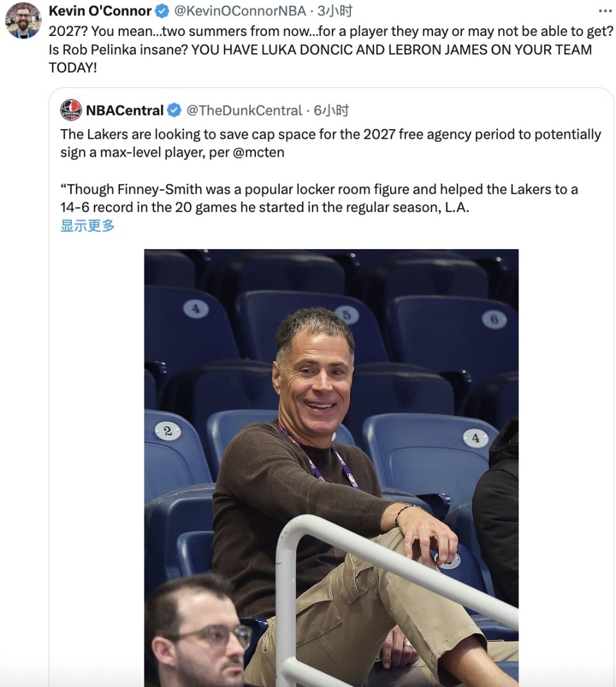Image resolution: width=616 pixels, height=687 pixels.
Task: Open the 3小时 timestamp link
Action: tap(335, 11)
